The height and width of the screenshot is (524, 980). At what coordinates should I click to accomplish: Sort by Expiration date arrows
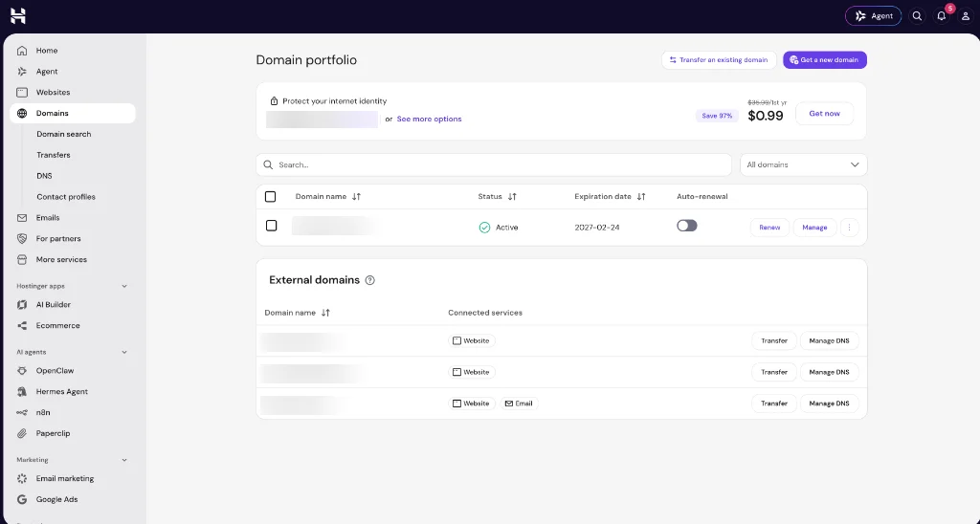pos(640,197)
